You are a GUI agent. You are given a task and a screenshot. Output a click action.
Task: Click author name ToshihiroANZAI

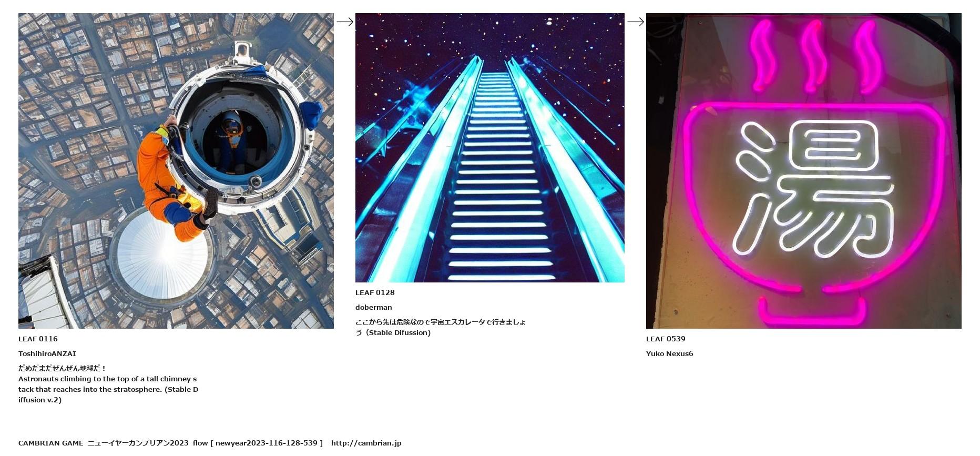pyautogui.click(x=47, y=353)
